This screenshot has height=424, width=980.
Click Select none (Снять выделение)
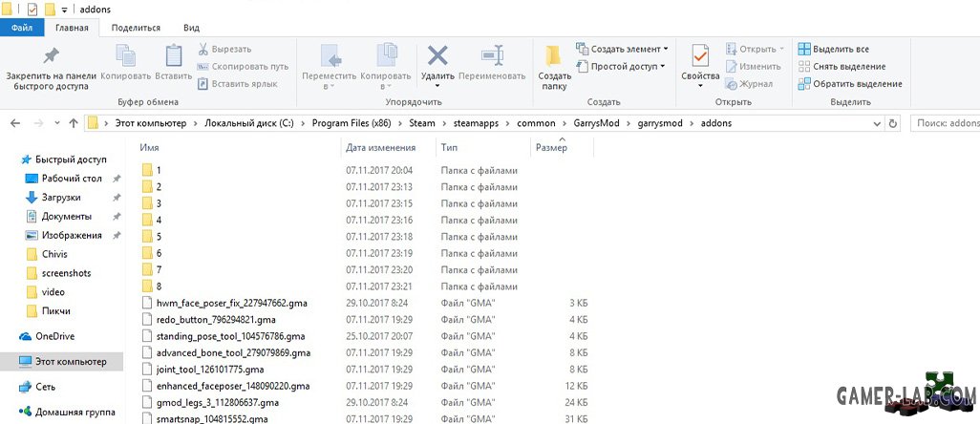point(842,66)
